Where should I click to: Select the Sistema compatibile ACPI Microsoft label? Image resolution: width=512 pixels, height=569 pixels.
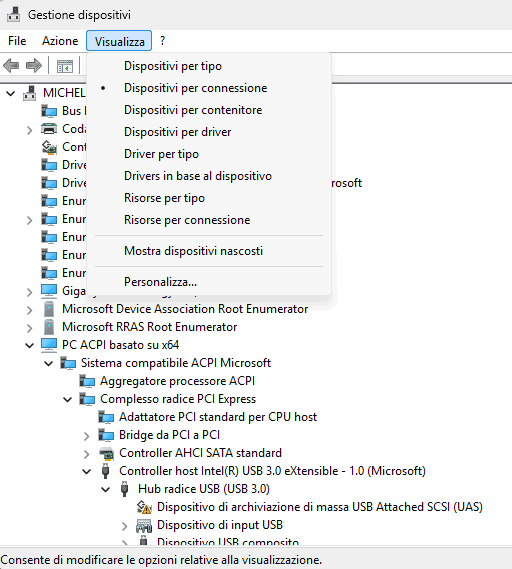click(176, 363)
